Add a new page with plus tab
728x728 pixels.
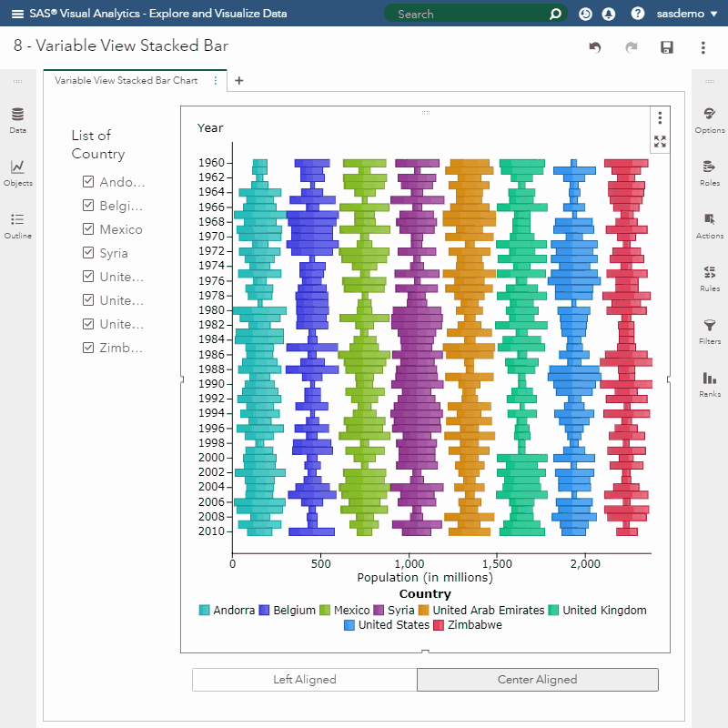click(x=239, y=80)
